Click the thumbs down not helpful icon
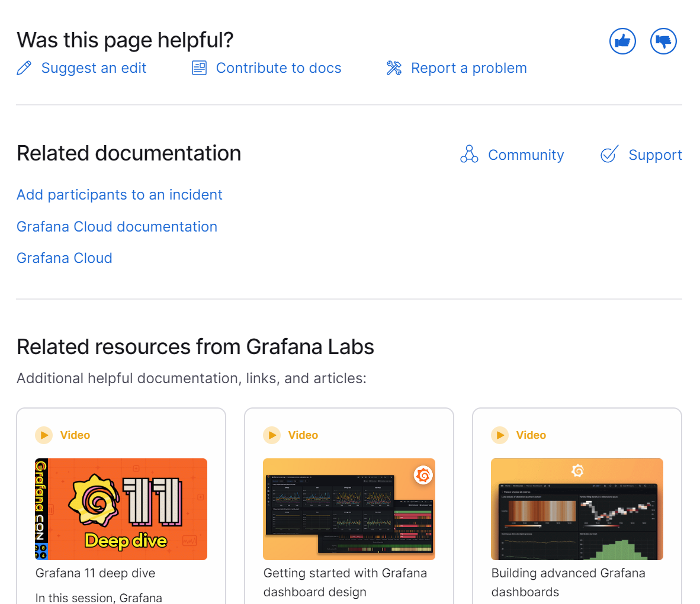The width and height of the screenshot is (700, 604). (x=663, y=41)
